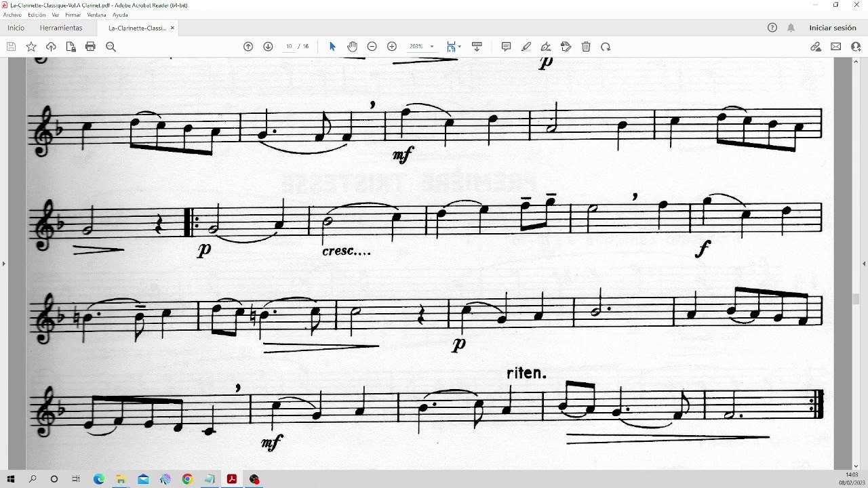Open help question mark icon

772,28
